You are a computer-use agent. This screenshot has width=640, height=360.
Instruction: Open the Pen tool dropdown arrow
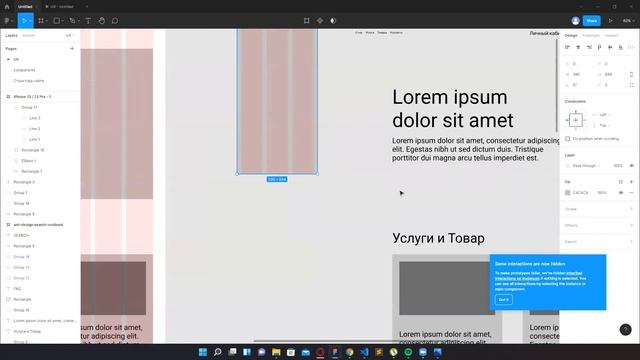click(78, 21)
